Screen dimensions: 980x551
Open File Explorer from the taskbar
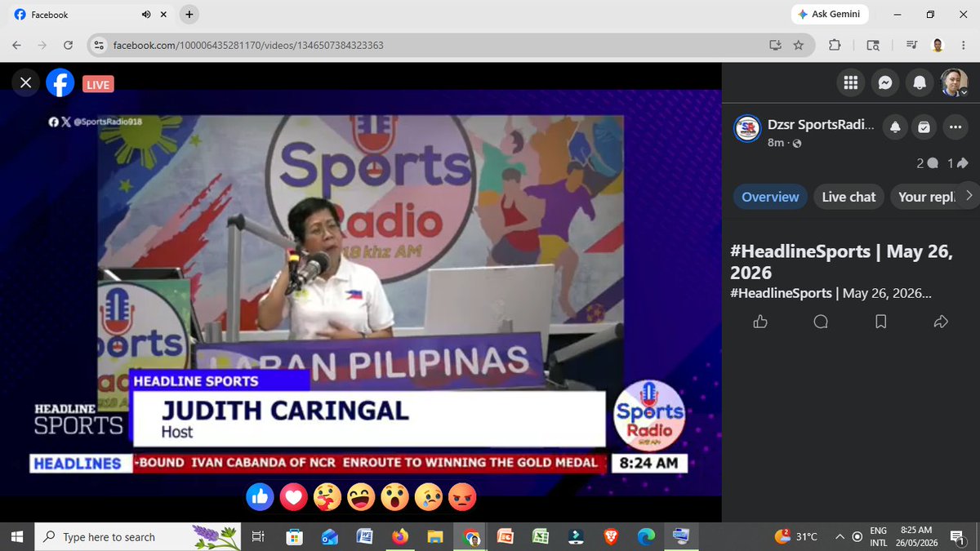click(435, 536)
